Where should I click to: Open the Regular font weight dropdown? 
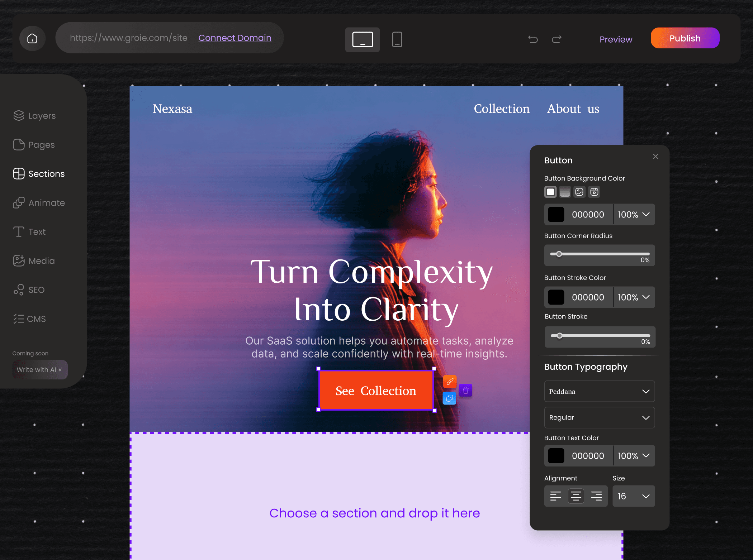599,417
